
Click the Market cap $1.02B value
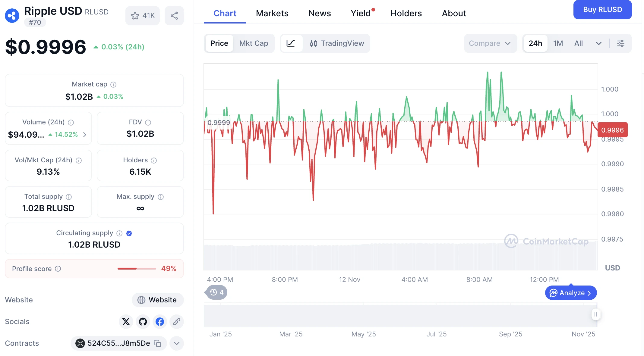click(79, 97)
